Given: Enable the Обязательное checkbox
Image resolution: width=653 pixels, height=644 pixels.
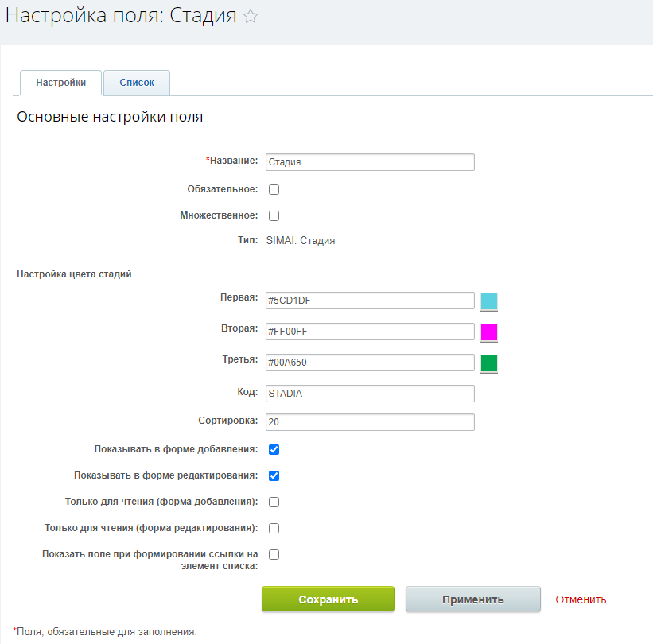Looking at the screenshot, I should [x=274, y=190].
